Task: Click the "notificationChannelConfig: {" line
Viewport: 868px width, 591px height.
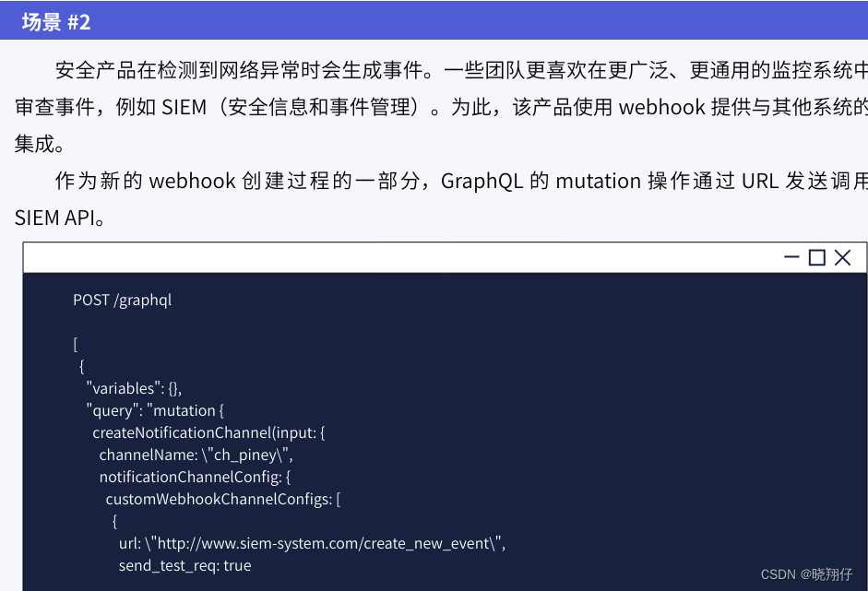Action: point(196,477)
